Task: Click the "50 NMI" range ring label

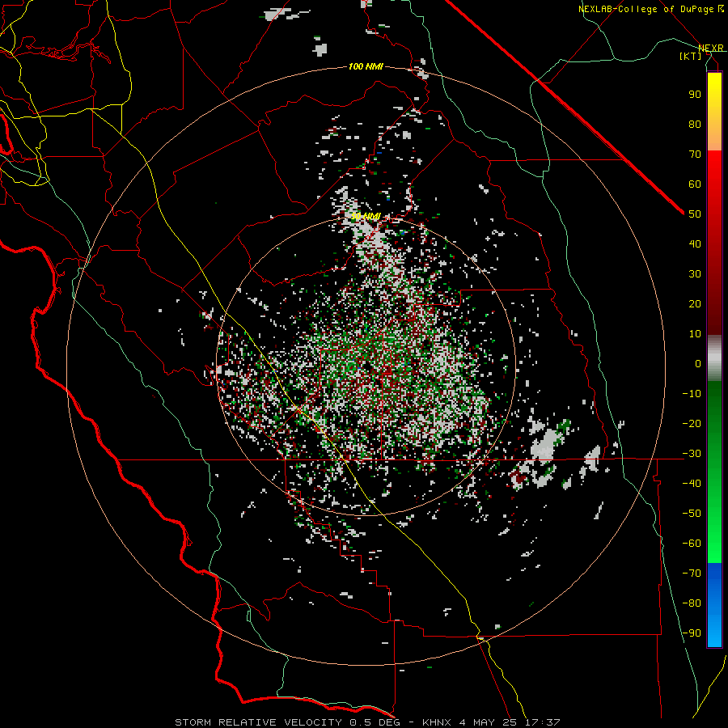Action: pyautogui.click(x=366, y=216)
